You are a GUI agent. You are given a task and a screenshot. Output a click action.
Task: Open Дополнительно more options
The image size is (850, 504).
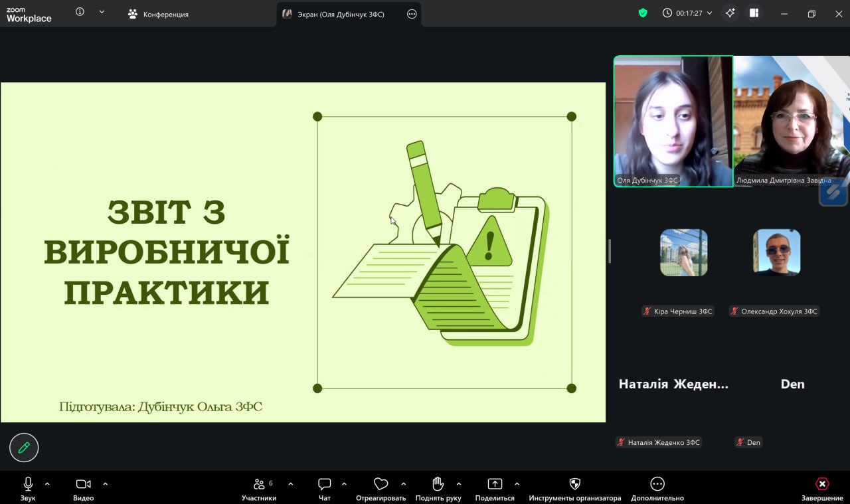coord(657,484)
